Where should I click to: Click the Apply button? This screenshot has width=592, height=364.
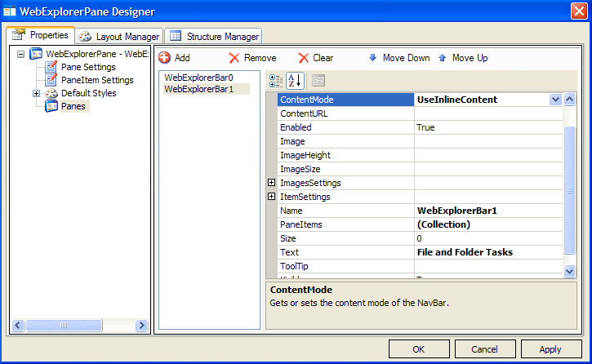coord(550,349)
